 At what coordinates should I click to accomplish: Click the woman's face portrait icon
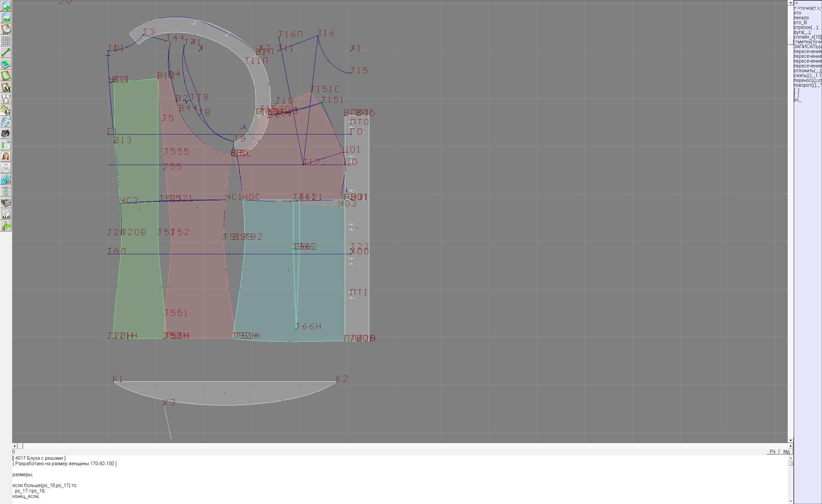(6, 156)
